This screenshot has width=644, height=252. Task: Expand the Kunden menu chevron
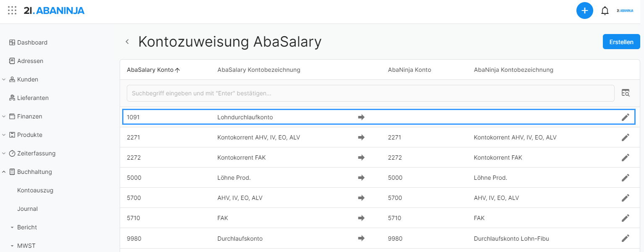[x=4, y=79]
